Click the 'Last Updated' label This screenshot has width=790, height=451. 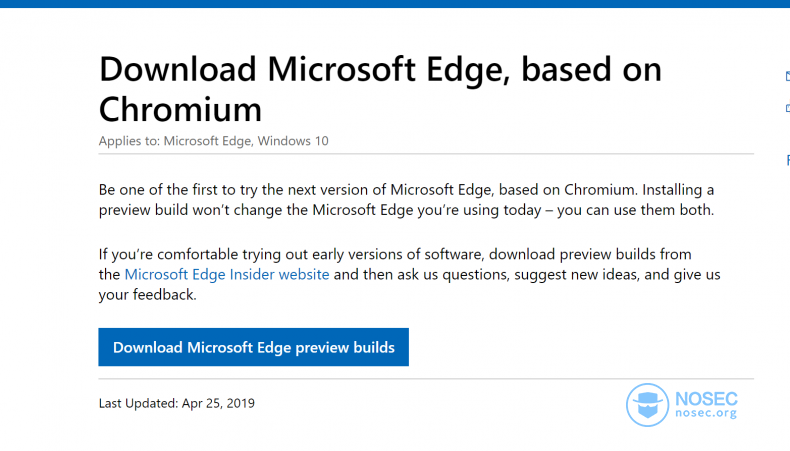137,403
